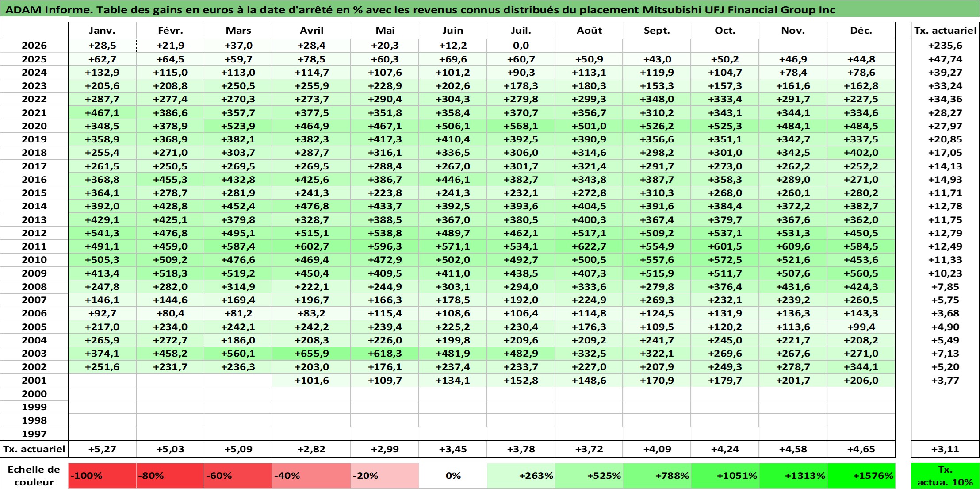Click the 'Juin' column header
Viewport: 980px width, 489px height.
tap(453, 31)
